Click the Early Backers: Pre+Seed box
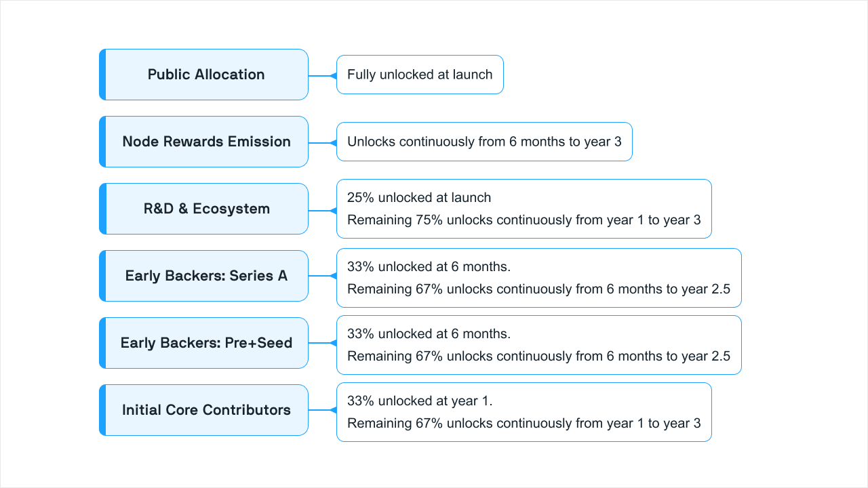 [206, 343]
